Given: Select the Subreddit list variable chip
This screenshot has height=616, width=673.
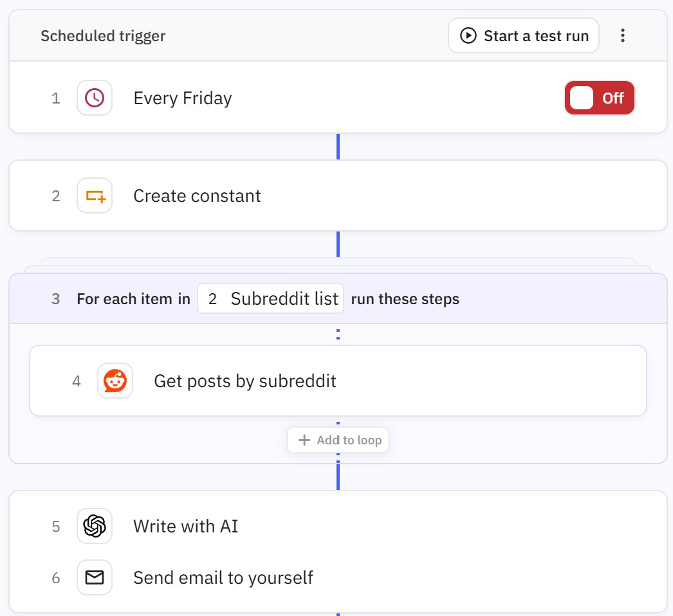Looking at the screenshot, I should (x=271, y=299).
